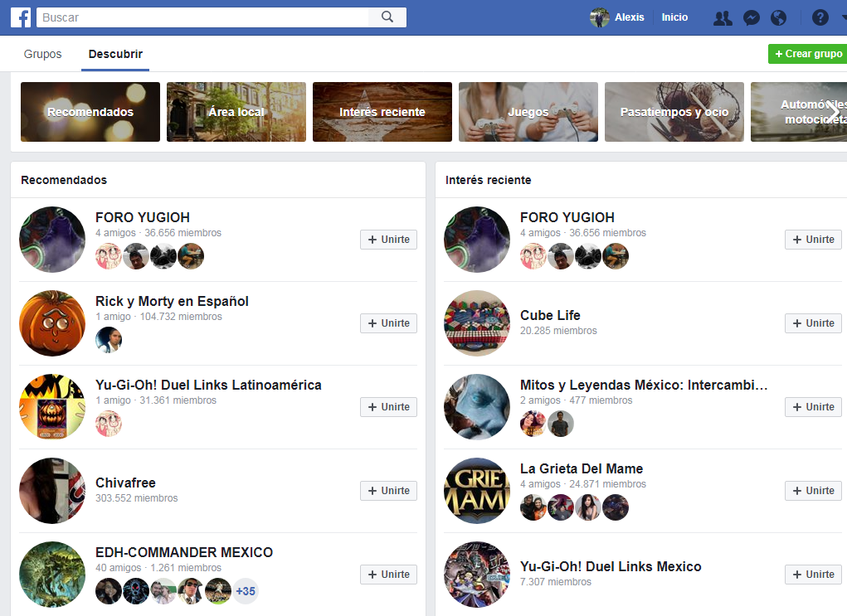Join Mitos y Leyendas México group
This screenshot has width=847, height=616.
pos(813,406)
